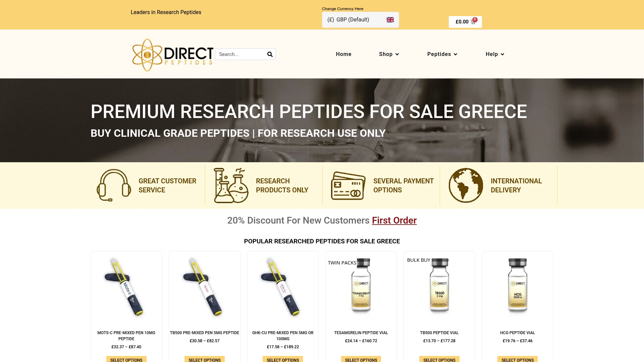Click the TWIN PACKS badge
Image resolution: width=644 pixels, height=362 pixels.
(x=342, y=263)
